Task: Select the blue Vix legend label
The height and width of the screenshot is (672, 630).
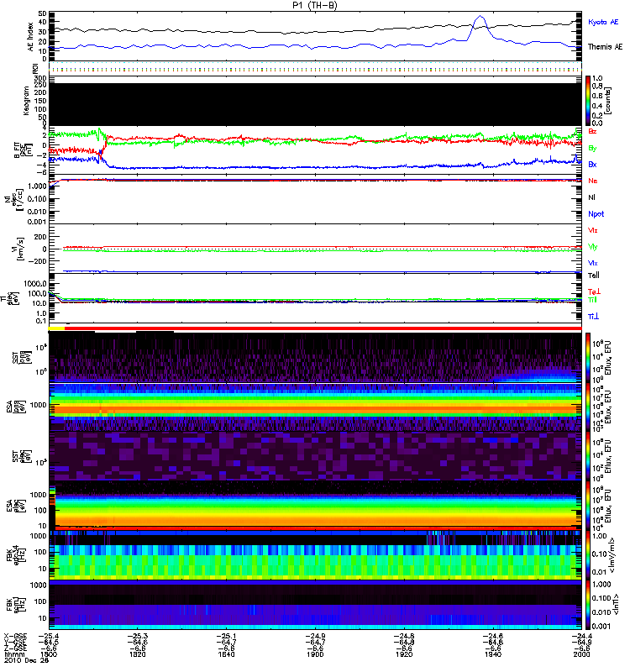Action: tap(593, 263)
